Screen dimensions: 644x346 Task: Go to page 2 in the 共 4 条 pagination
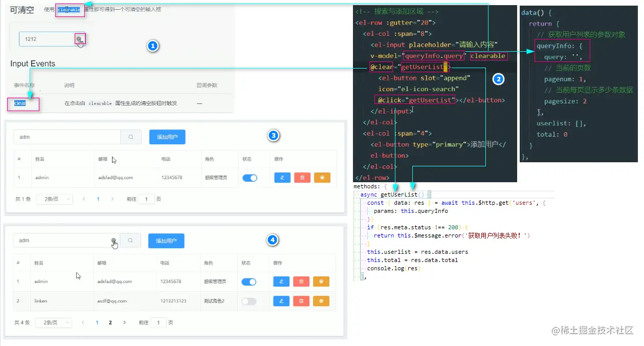point(110,322)
